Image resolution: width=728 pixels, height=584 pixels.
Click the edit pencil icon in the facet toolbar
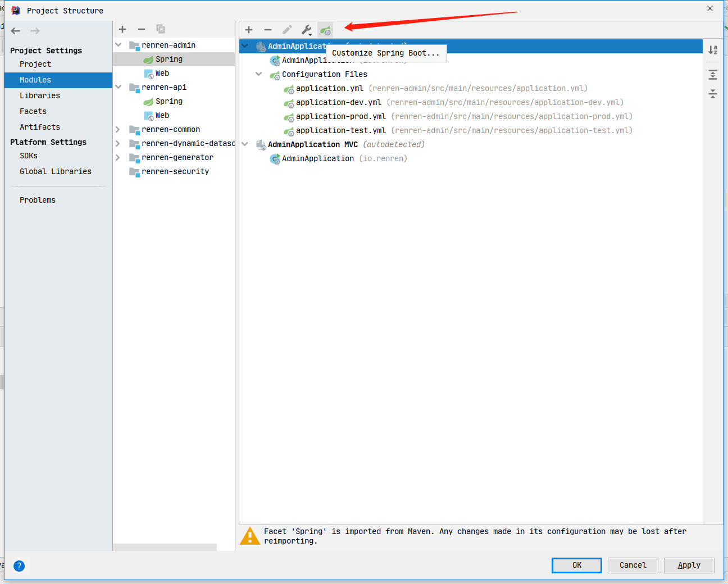click(287, 29)
